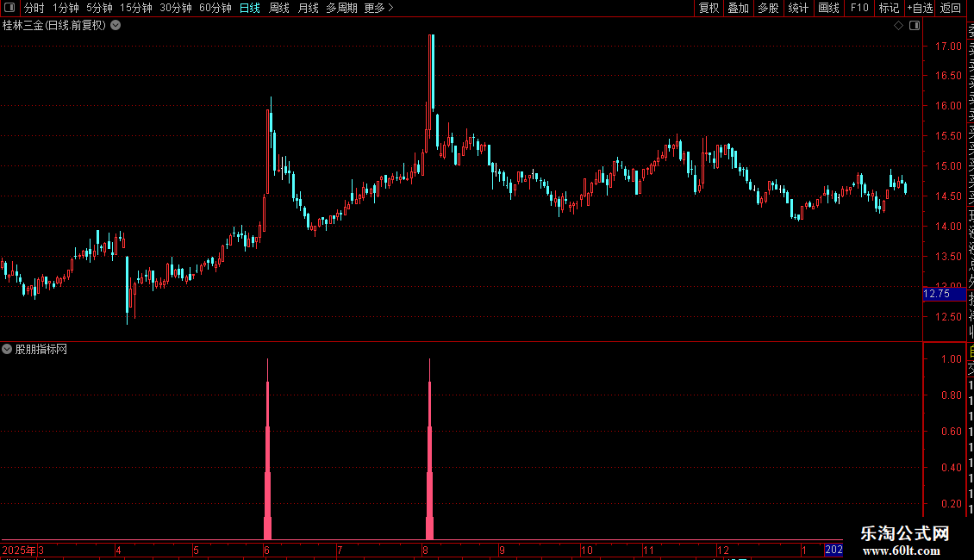Open F10 company information
The height and width of the screenshot is (560, 974).
859,8
